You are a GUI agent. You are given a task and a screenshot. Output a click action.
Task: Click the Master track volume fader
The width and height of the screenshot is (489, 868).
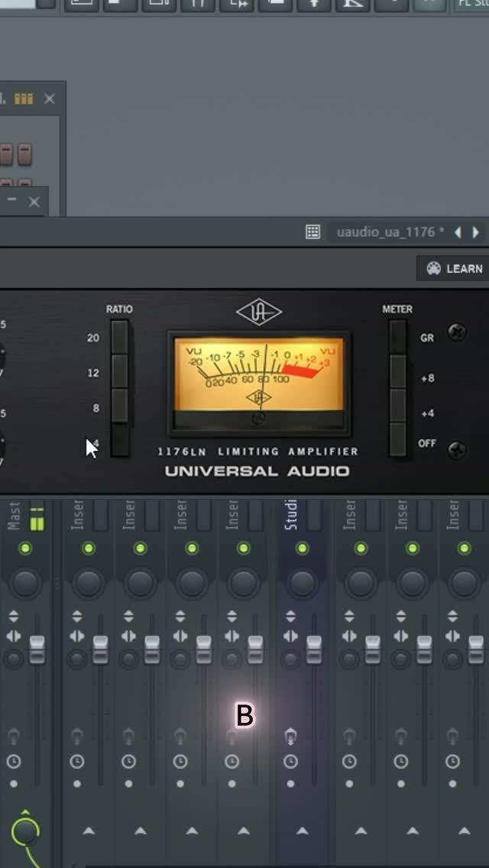pos(37,649)
